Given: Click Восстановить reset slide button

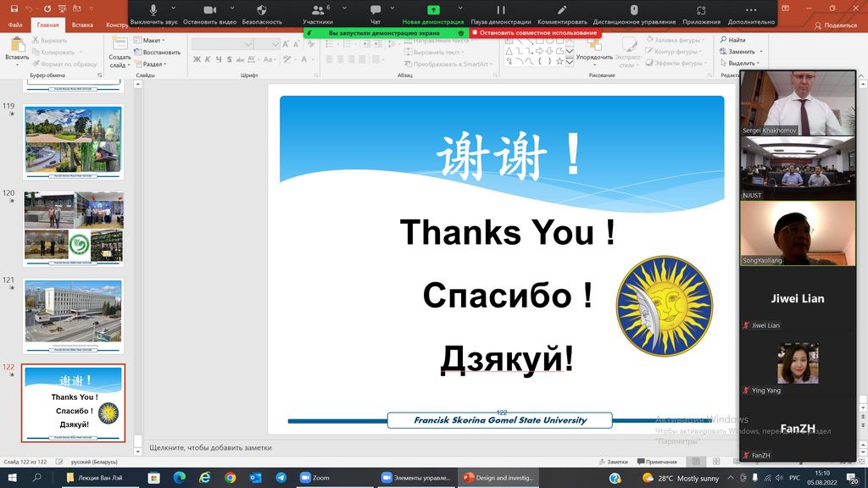Looking at the screenshot, I should pyautogui.click(x=157, y=52).
